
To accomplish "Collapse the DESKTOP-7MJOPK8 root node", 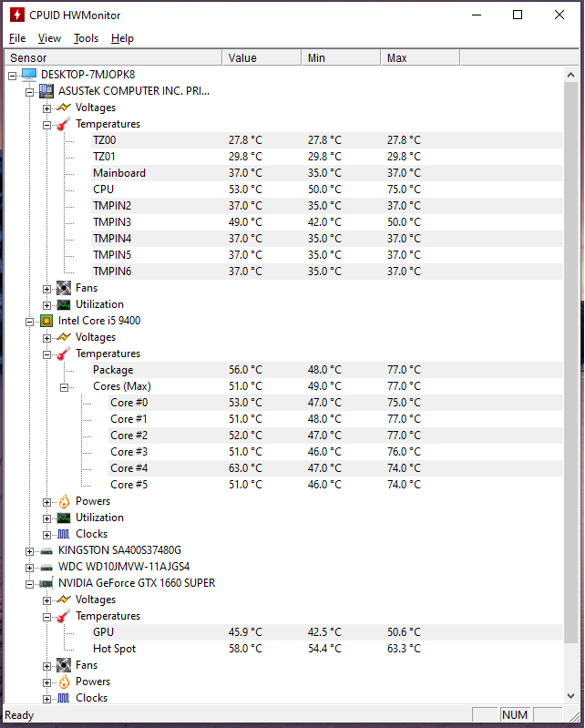I will [13, 76].
